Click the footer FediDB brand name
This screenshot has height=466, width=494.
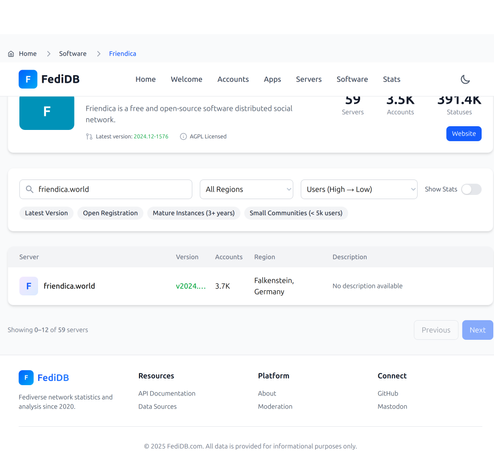tap(53, 378)
